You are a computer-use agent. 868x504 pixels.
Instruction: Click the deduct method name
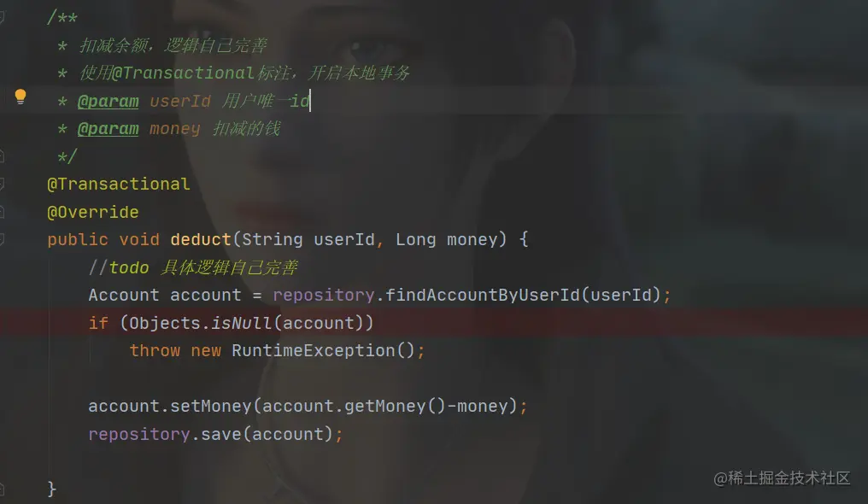[201, 239]
